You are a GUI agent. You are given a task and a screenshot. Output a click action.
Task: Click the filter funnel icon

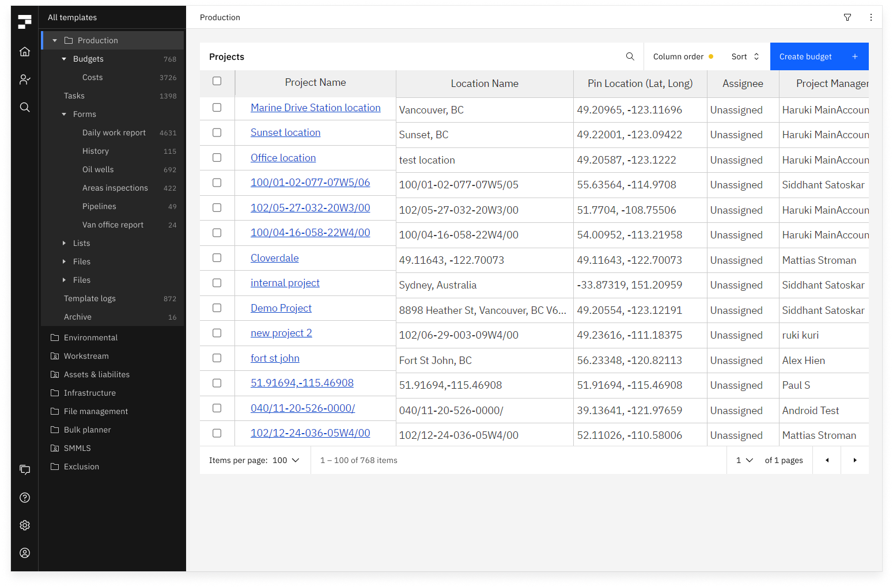(847, 17)
